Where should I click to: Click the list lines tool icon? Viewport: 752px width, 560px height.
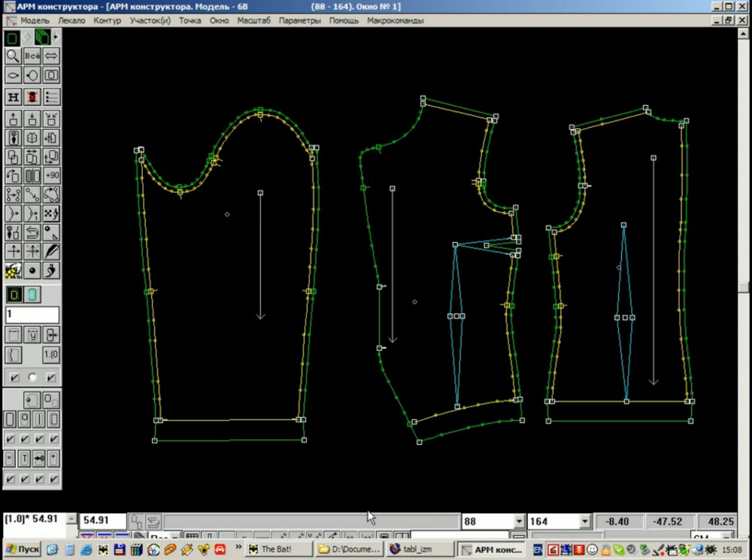click(52, 97)
